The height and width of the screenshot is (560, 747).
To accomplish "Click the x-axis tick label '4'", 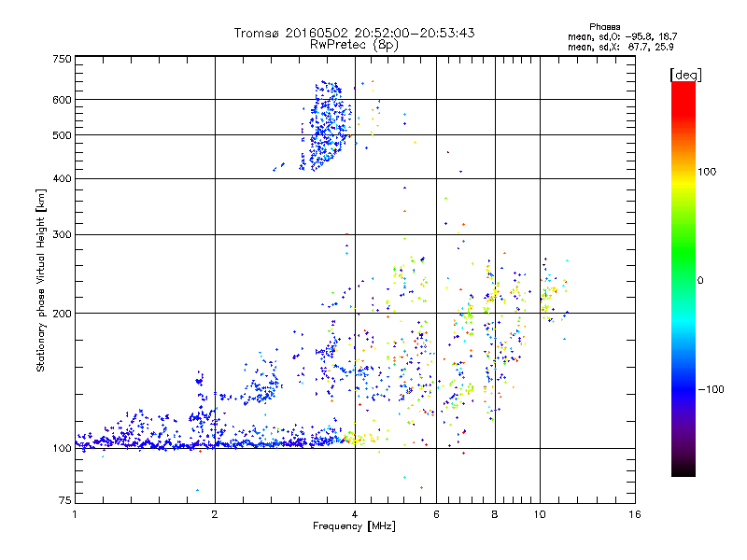I will [x=355, y=514].
